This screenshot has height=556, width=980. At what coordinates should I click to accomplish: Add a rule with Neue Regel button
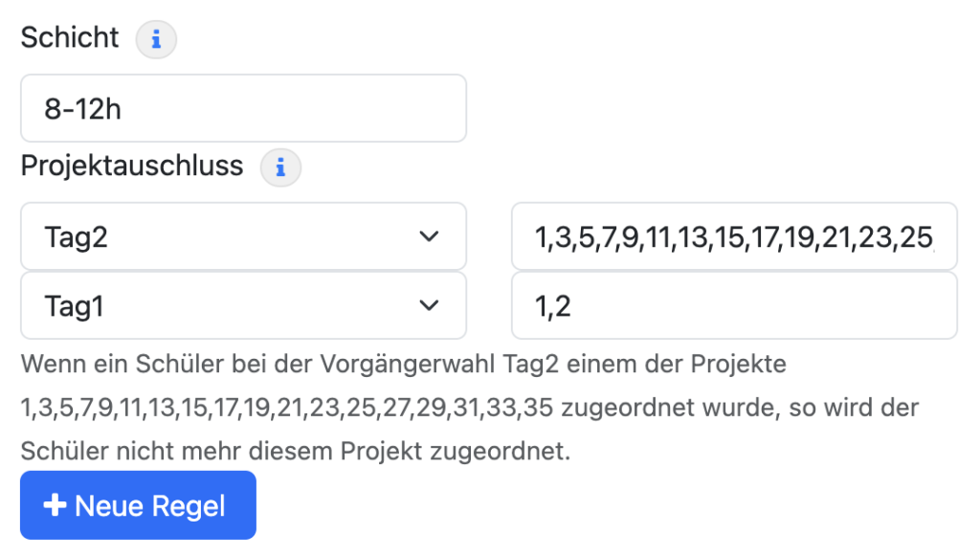139,505
